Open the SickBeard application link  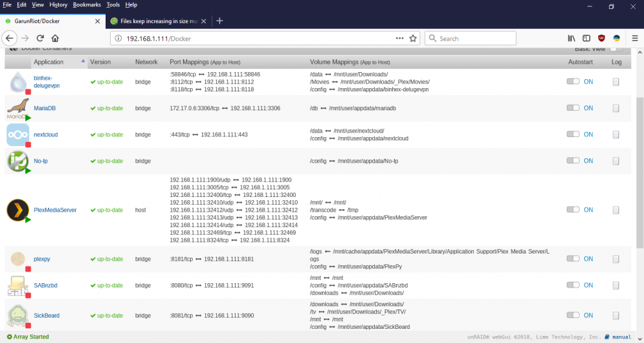(x=46, y=315)
